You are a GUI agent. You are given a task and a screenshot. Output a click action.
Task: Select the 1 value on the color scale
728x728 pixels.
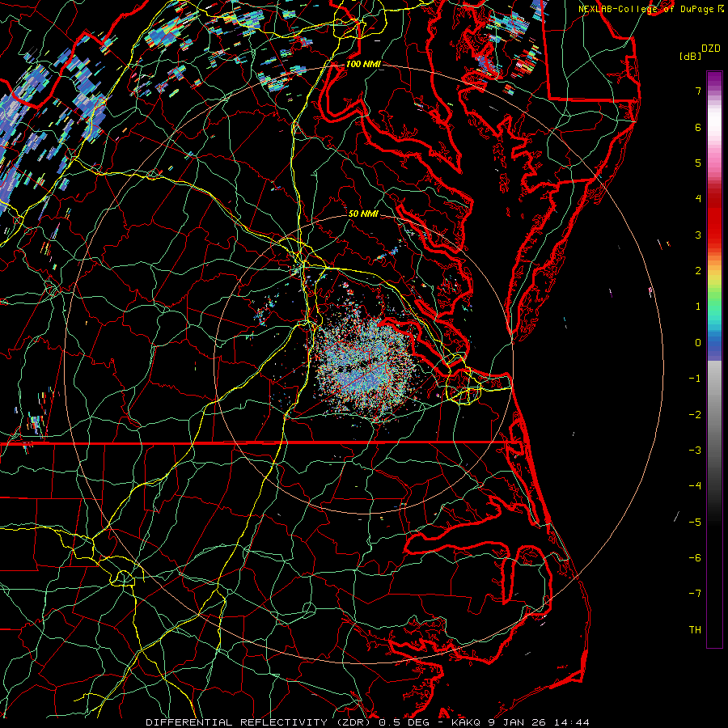pos(698,307)
